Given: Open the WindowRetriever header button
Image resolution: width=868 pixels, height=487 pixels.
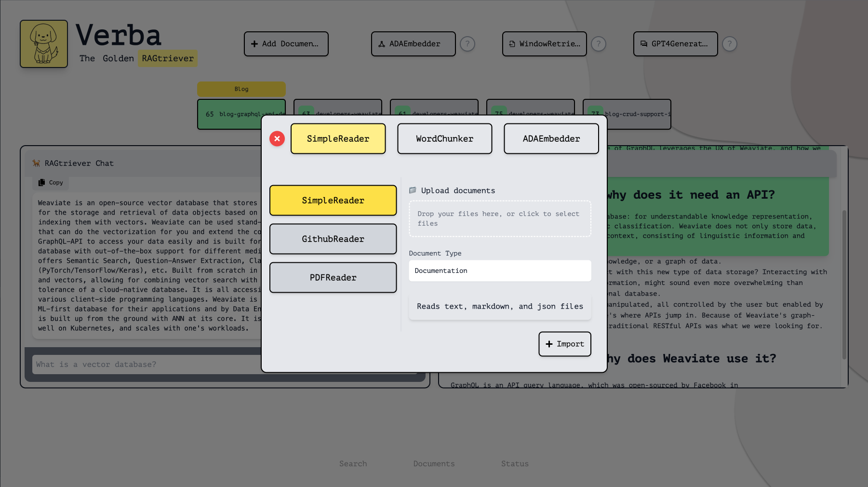Looking at the screenshot, I should pyautogui.click(x=544, y=44).
